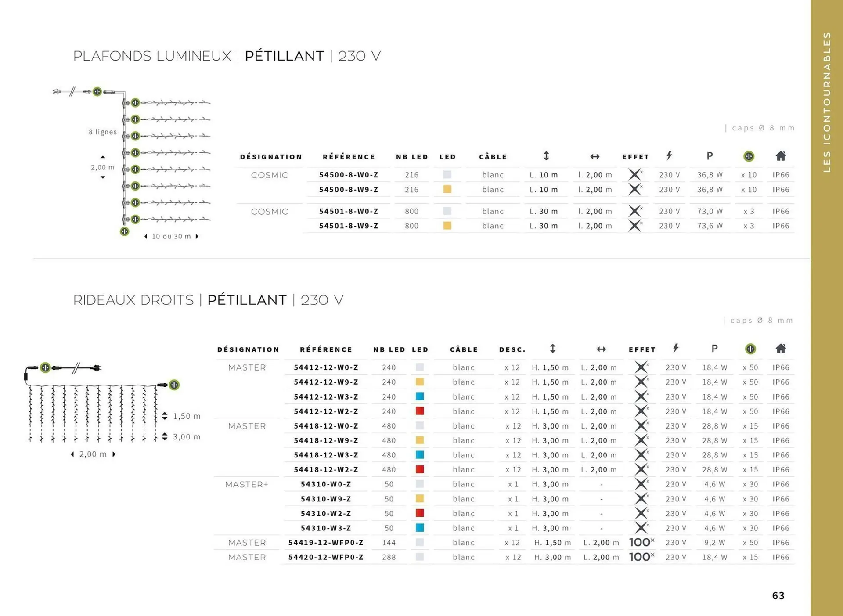The image size is (843, 616).
Task: Click the horizontal width arrow icon in top table
Action: coord(594,156)
